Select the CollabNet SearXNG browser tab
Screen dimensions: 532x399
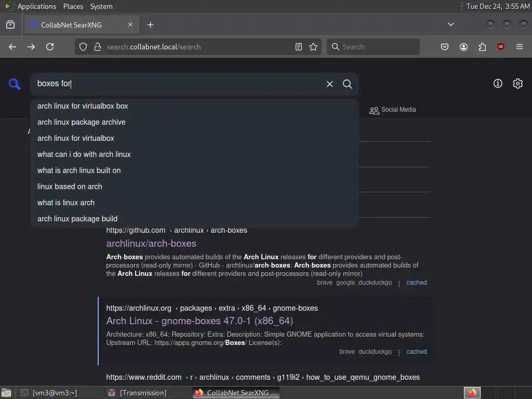tap(82, 25)
